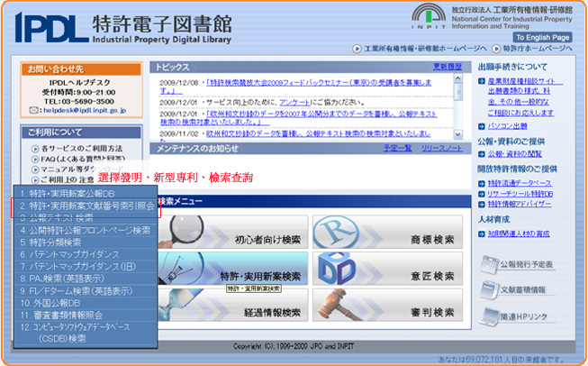Click the envelope icon beside the helpdesk email
This screenshot has width=588, height=366.
tap(33, 110)
